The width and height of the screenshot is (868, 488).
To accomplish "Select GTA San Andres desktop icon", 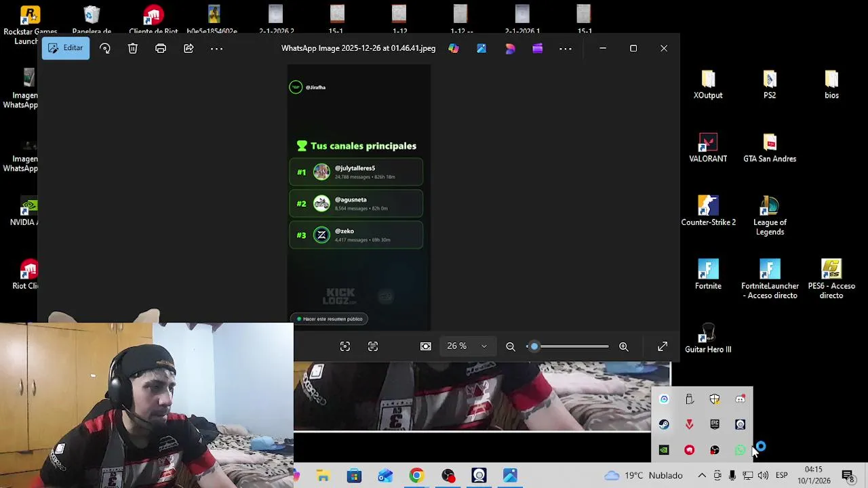I will pos(770,148).
